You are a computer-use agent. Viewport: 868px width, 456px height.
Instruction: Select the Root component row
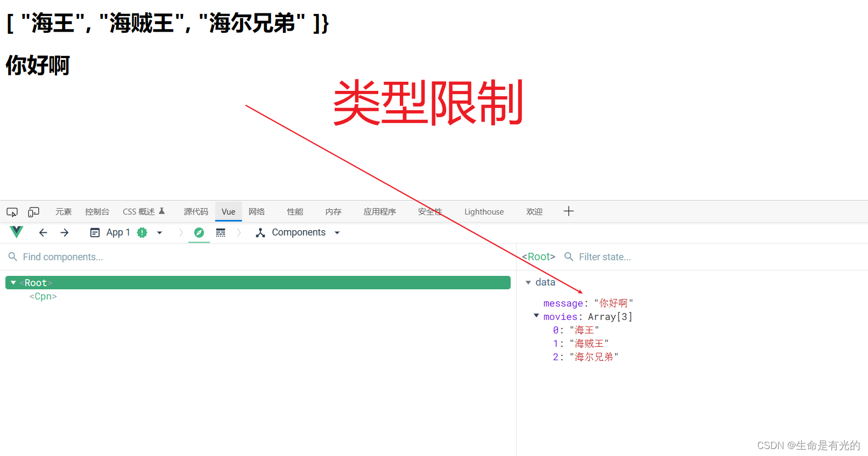[x=258, y=283]
